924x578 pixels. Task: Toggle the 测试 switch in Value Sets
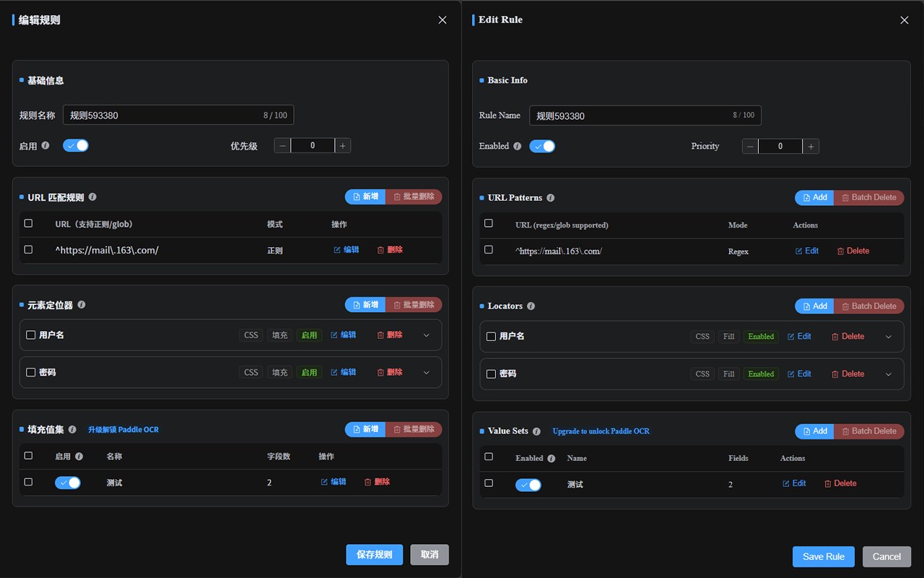[528, 485]
